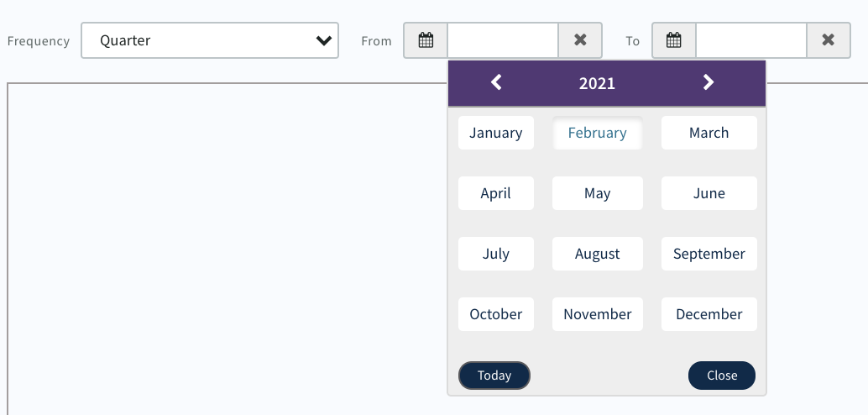Clear the To date with X icon

point(829,40)
